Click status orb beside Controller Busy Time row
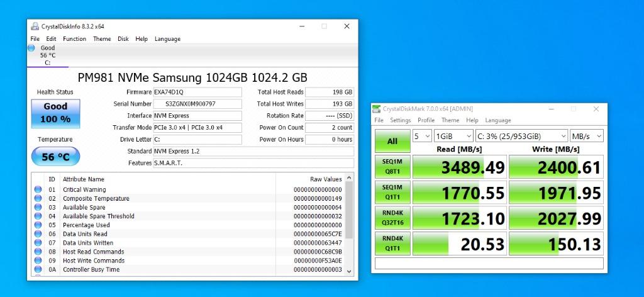Screen dimensions: 644x297 pyautogui.click(x=38, y=269)
